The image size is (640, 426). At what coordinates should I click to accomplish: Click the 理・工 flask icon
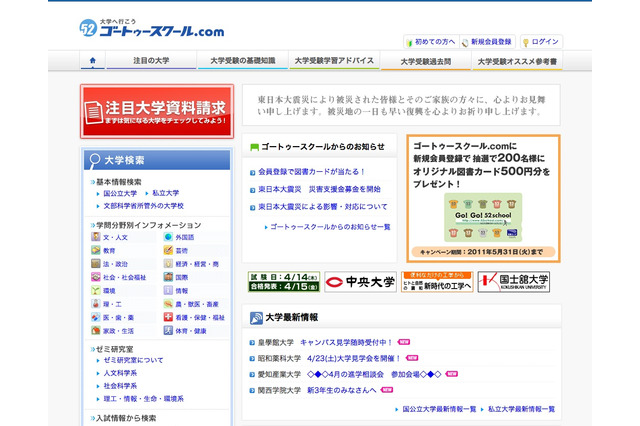pos(96,304)
